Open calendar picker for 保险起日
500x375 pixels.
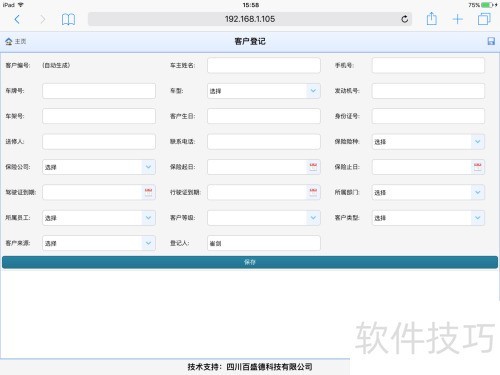click(313, 167)
